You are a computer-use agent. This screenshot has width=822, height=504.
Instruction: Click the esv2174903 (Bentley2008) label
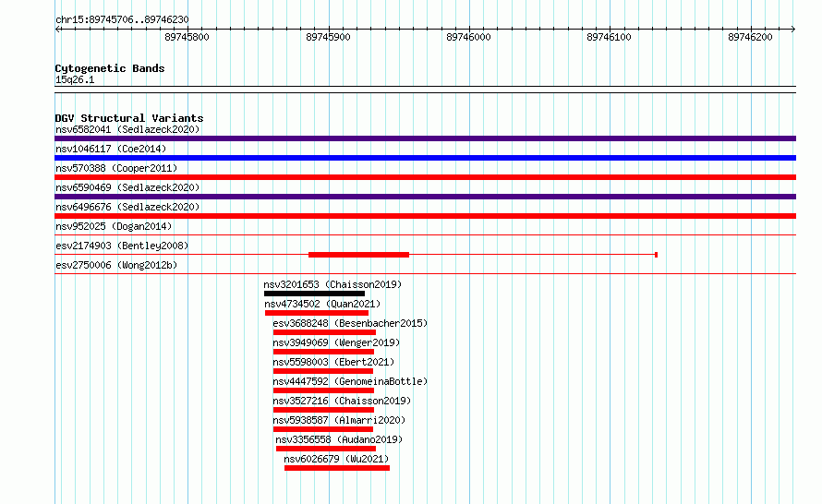tap(122, 246)
